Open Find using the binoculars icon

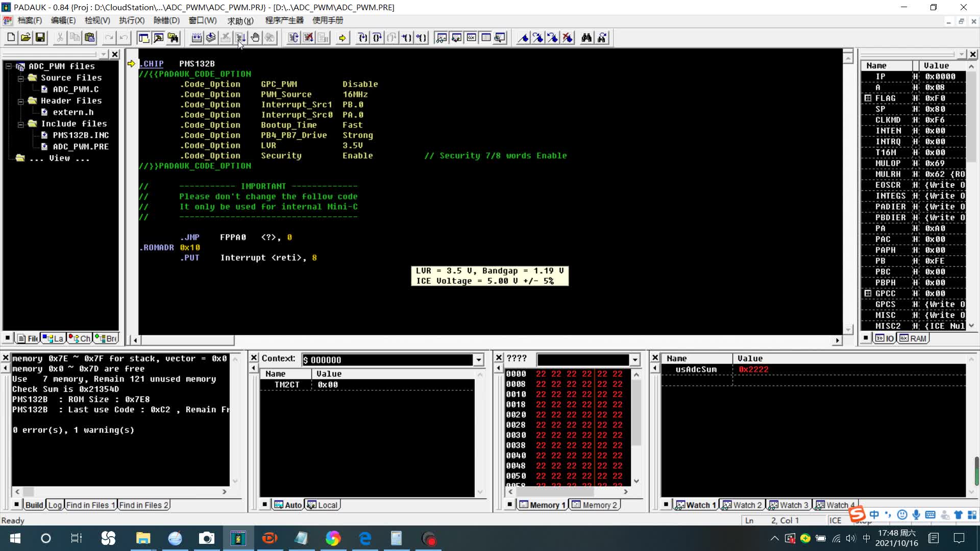(x=586, y=37)
